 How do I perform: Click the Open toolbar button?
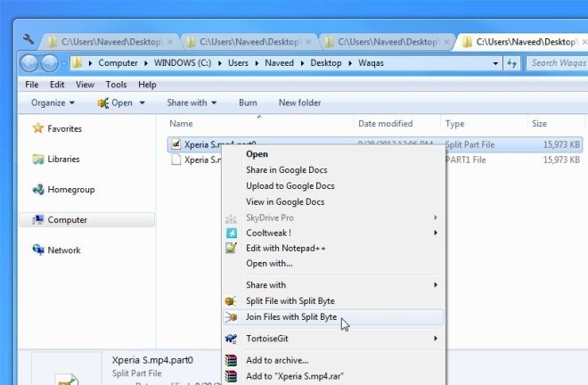tap(115, 102)
